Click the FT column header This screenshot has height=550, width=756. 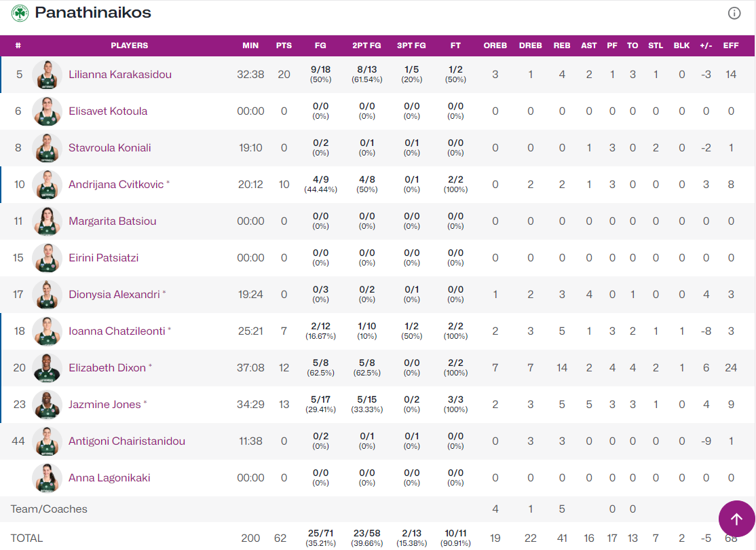[455, 45]
